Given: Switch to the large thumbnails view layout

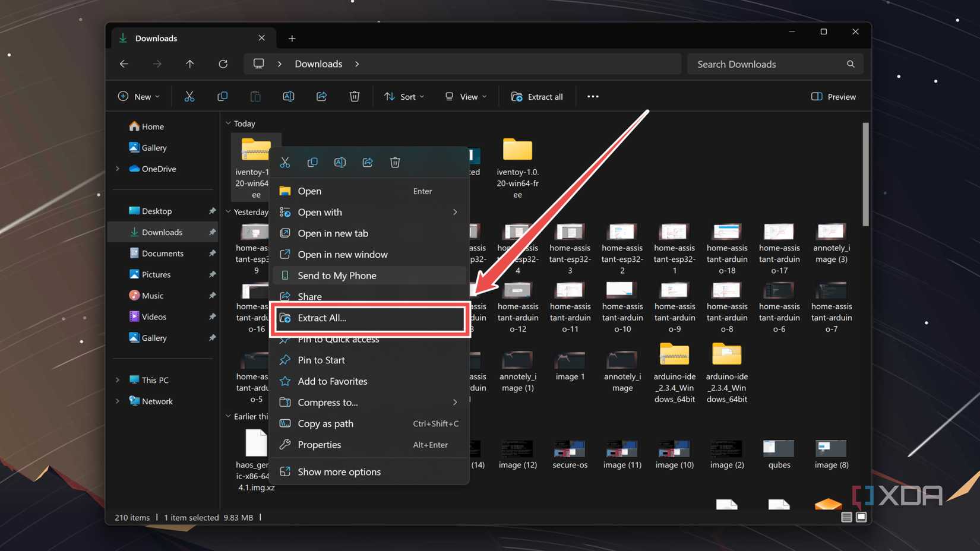Looking at the screenshot, I should (x=861, y=517).
